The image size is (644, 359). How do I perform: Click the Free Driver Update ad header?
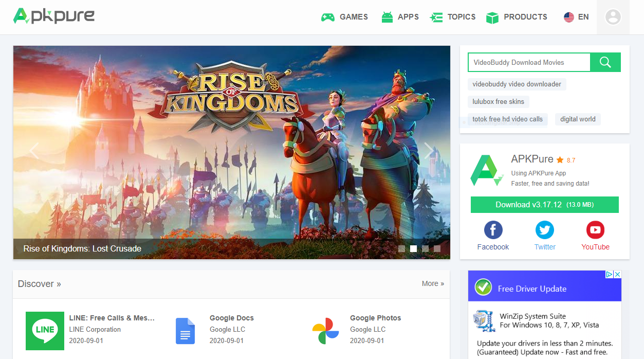pyautogui.click(x=545, y=286)
